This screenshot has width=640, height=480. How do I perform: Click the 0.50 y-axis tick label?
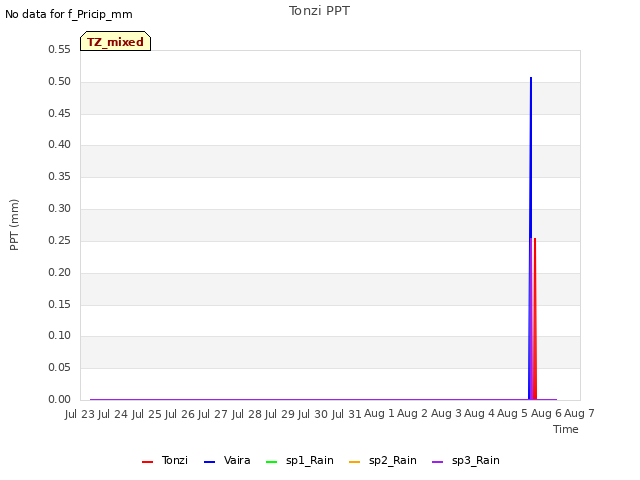click(60, 81)
